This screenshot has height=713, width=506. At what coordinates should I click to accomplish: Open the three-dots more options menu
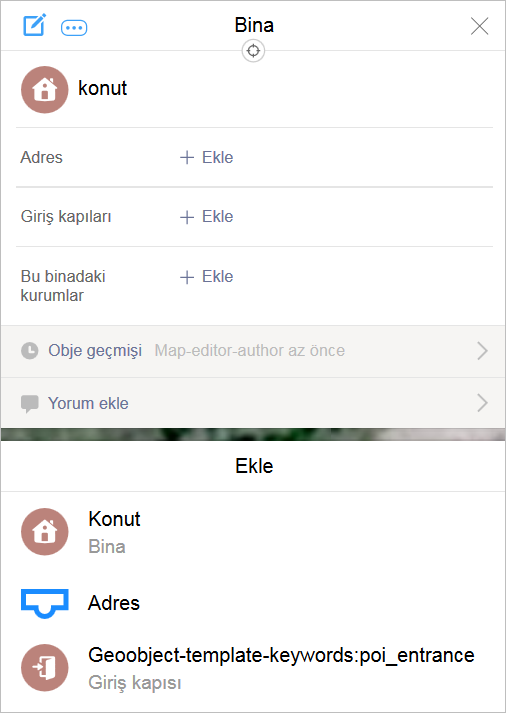click(74, 28)
